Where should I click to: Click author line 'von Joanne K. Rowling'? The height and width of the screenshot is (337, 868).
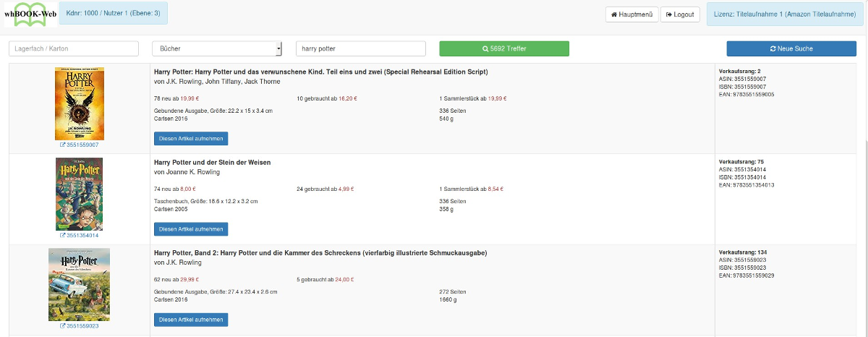pos(187,172)
